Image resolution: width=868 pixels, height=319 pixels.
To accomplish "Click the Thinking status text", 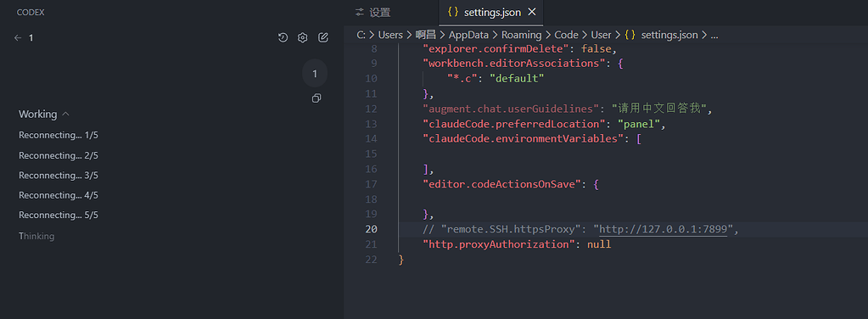I will tap(36, 236).
